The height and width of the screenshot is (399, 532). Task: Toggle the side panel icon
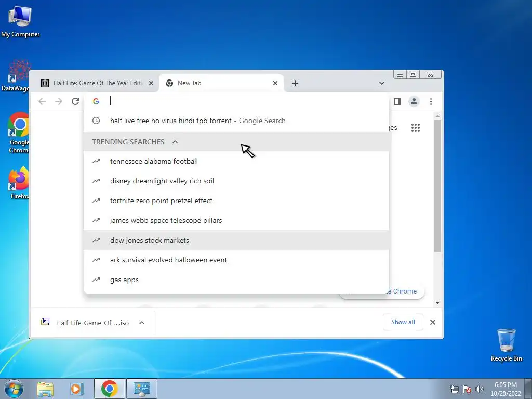click(x=397, y=101)
